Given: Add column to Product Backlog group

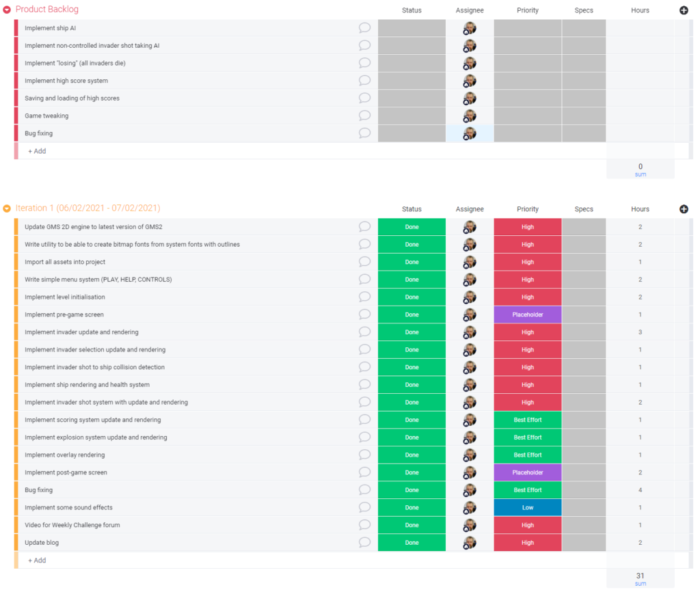Looking at the screenshot, I should pos(684,10).
